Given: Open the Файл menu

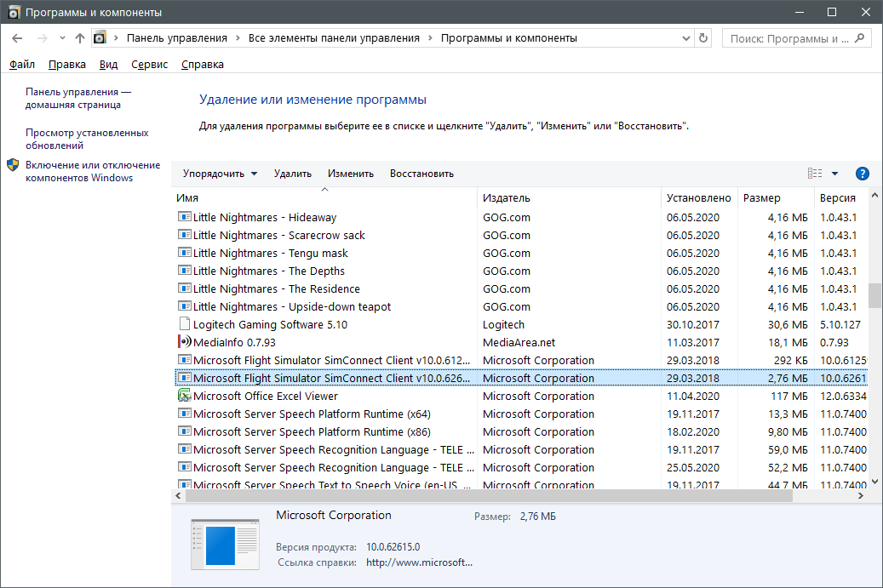Looking at the screenshot, I should click(22, 65).
